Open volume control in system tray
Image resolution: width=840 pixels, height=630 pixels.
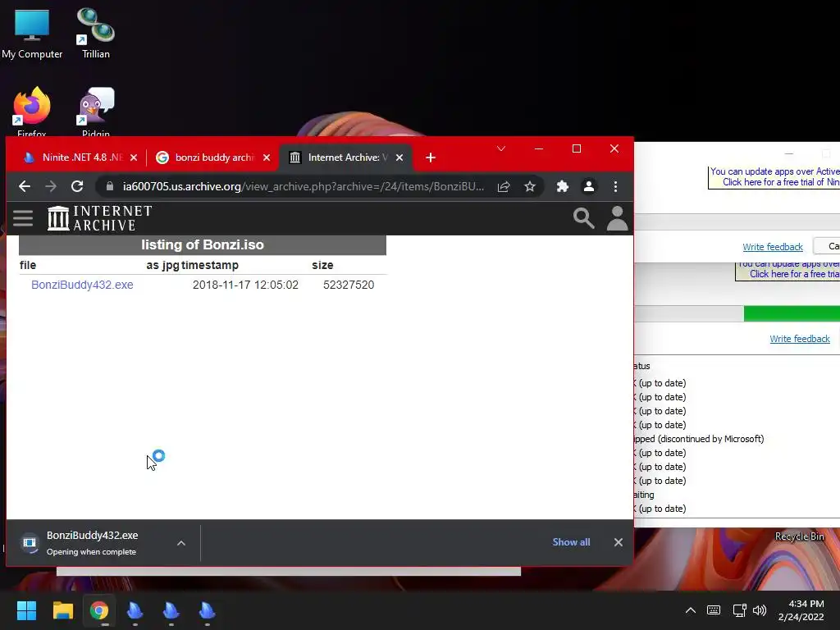[760, 610]
